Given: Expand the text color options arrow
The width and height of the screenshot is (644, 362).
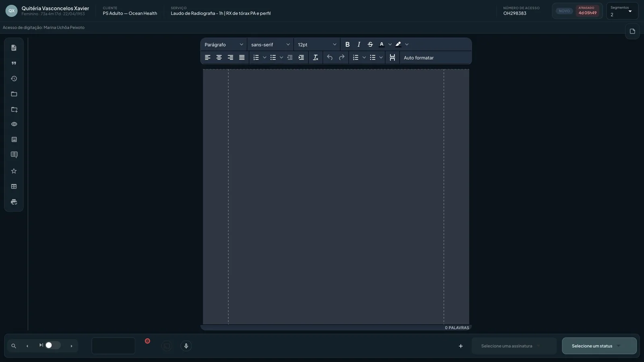Looking at the screenshot, I should click(390, 45).
